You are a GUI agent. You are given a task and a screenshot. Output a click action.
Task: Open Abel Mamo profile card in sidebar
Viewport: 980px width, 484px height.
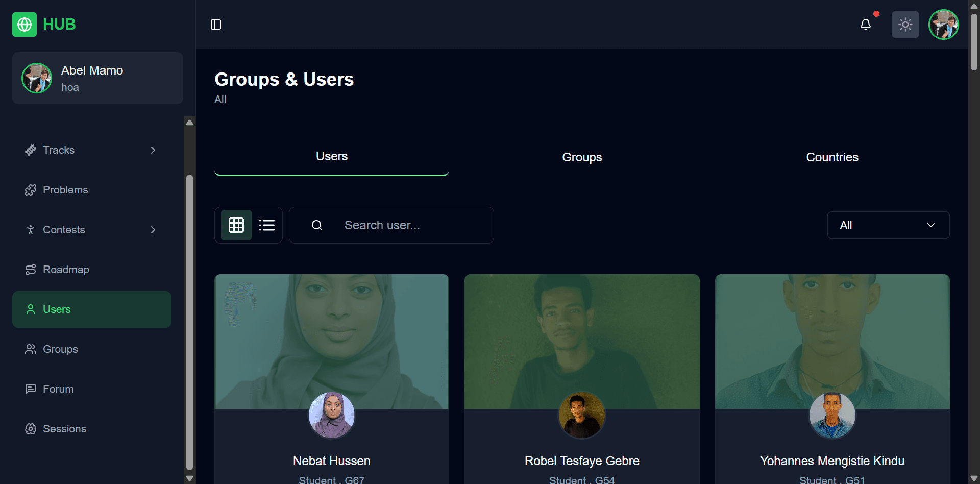pos(97,78)
